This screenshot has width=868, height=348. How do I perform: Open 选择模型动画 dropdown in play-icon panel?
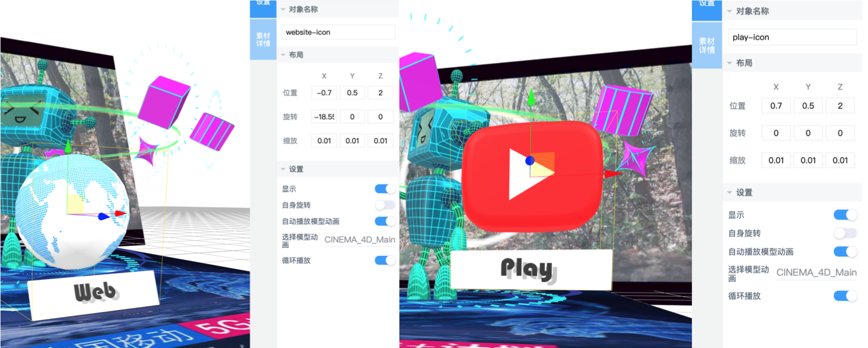(816, 273)
